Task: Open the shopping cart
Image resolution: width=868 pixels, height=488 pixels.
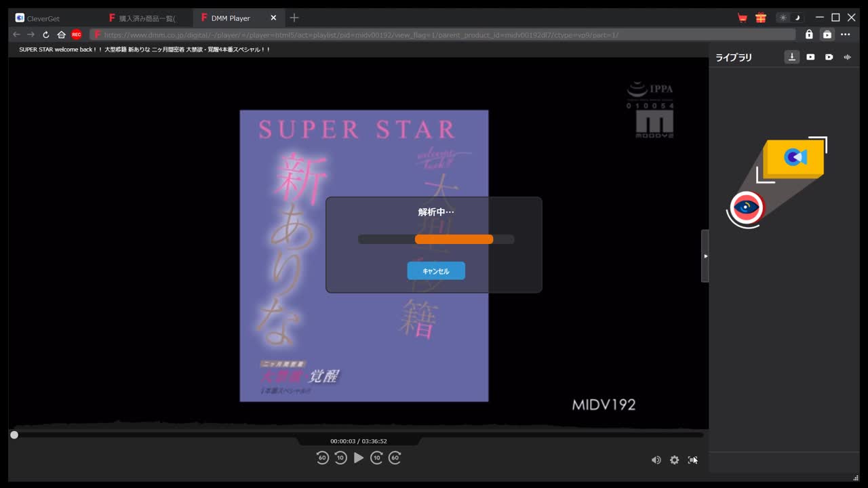Action: pyautogui.click(x=742, y=18)
